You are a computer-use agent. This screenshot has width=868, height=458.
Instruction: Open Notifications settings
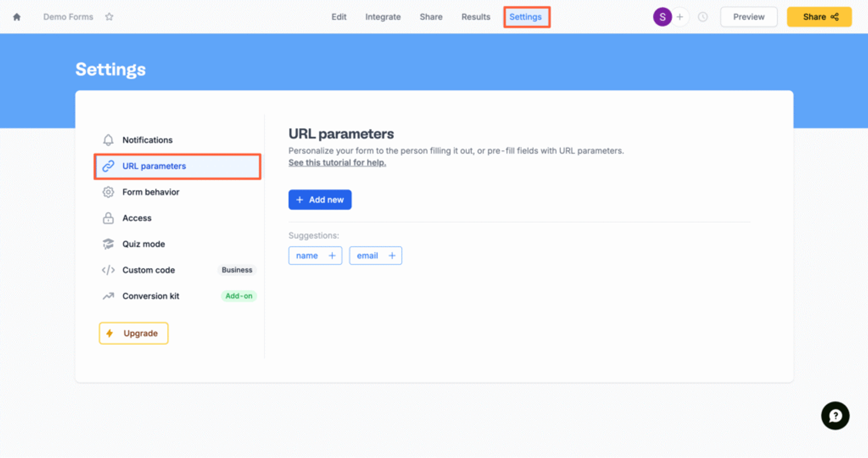(x=178, y=140)
